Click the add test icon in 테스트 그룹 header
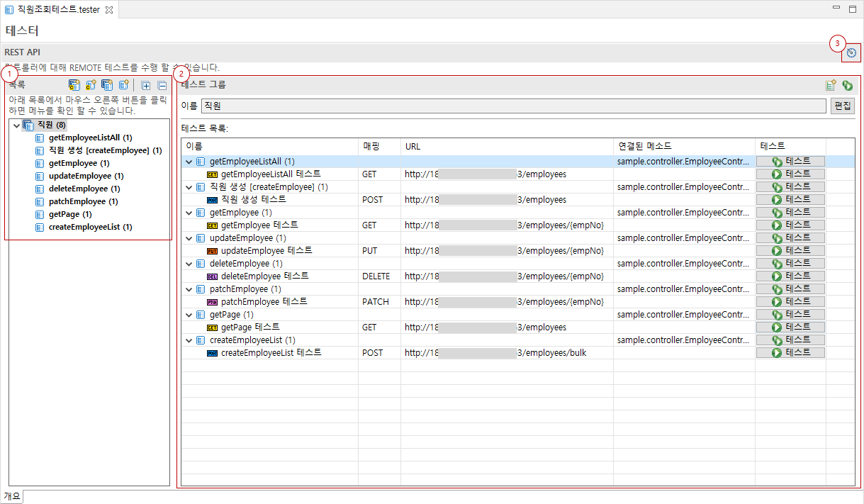864x504 pixels. [831, 85]
